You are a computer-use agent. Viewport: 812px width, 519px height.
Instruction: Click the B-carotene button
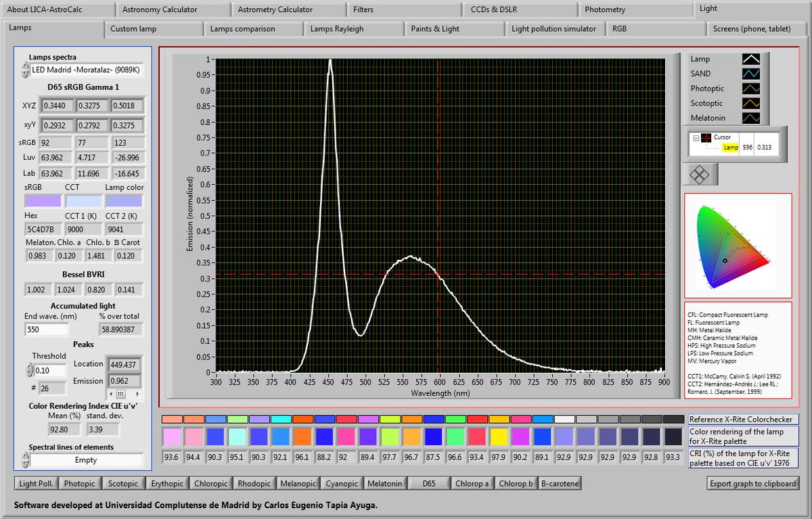click(560, 483)
